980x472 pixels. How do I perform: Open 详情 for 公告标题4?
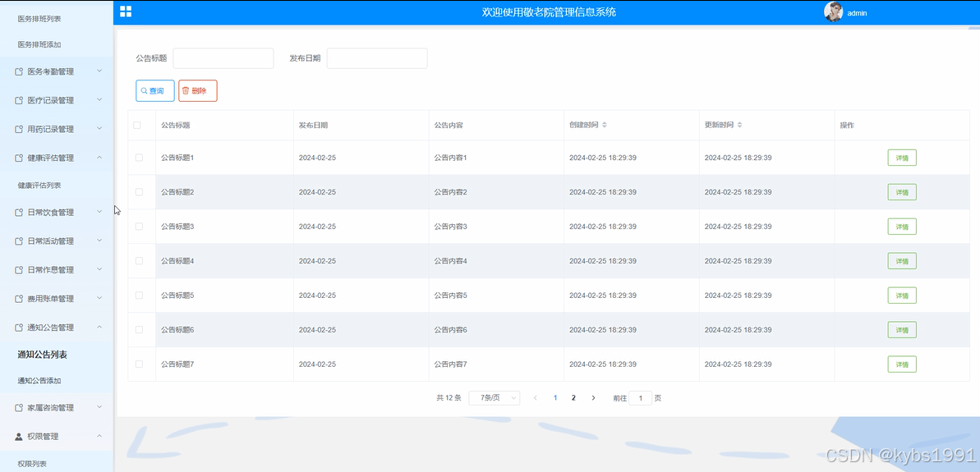(x=902, y=261)
